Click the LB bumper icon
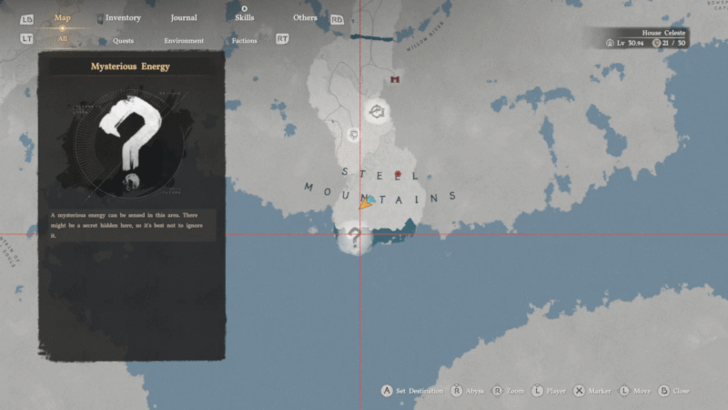Image resolution: width=728 pixels, height=410 pixels. pos(26,19)
